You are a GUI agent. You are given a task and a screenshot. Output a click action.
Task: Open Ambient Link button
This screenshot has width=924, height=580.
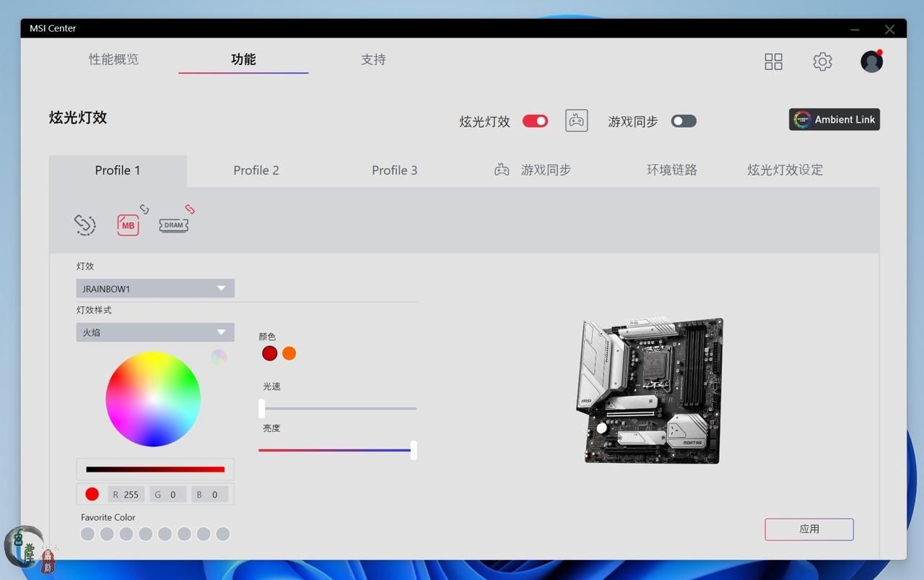(x=834, y=120)
